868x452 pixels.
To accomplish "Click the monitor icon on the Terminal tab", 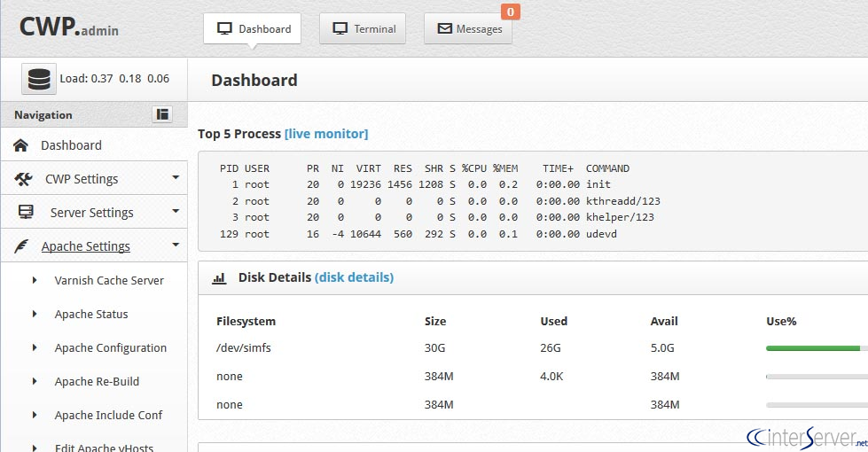I will (x=340, y=28).
